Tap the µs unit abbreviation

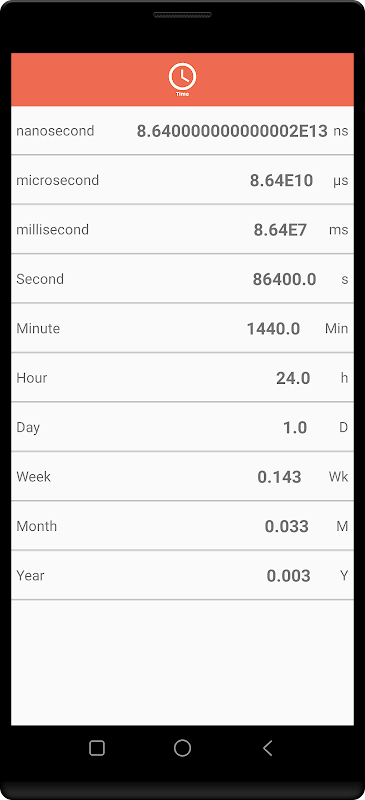[340, 181]
